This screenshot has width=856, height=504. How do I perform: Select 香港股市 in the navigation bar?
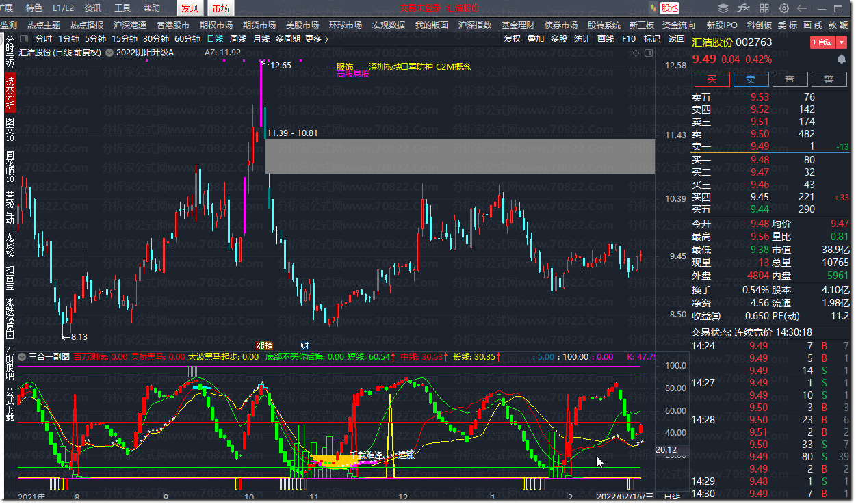coord(173,25)
